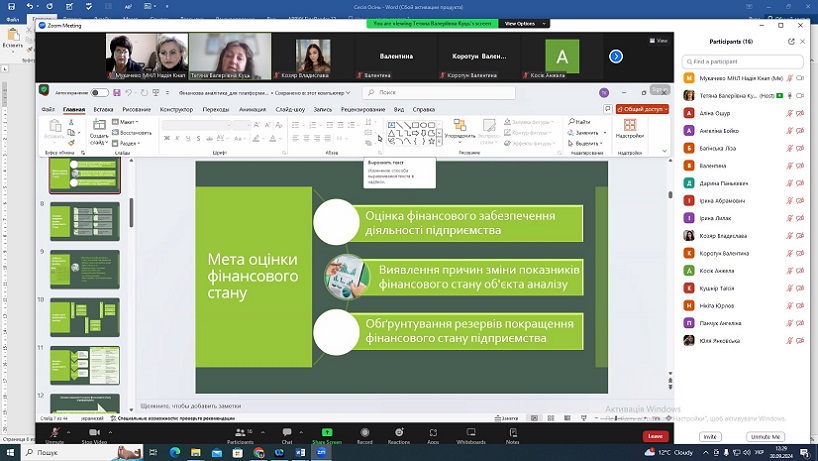Open the Макет layout dropdown
The image size is (818, 461).
125,122
